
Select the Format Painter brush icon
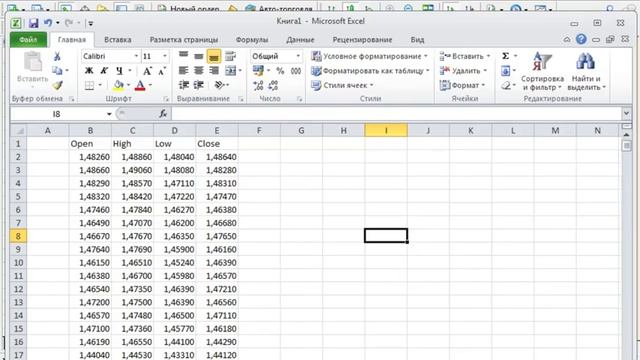coord(57,85)
